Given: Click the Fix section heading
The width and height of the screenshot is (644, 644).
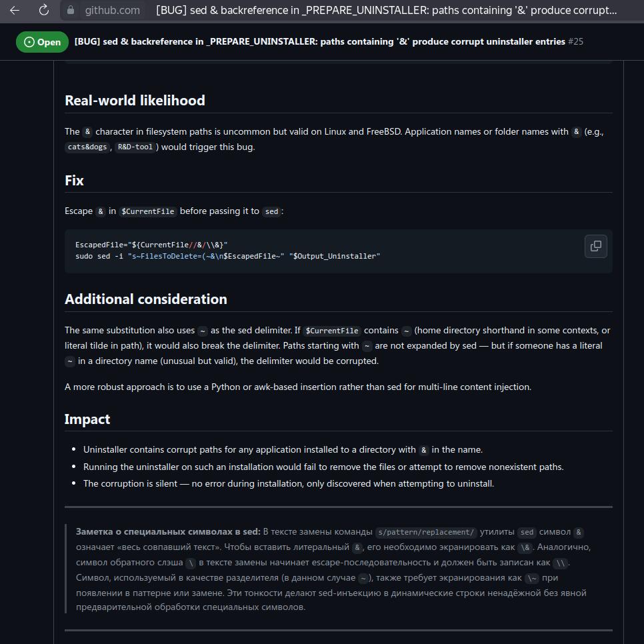Looking at the screenshot, I should point(75,180).
